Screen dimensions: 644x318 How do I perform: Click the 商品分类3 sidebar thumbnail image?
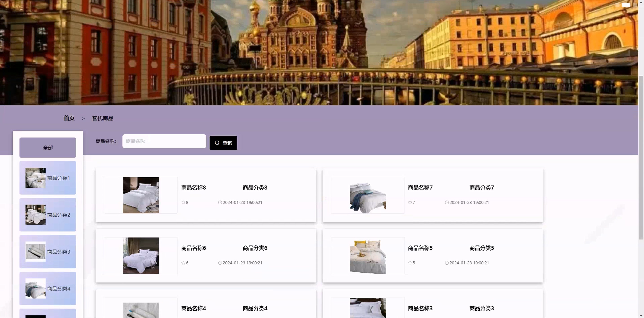[35, 252]
